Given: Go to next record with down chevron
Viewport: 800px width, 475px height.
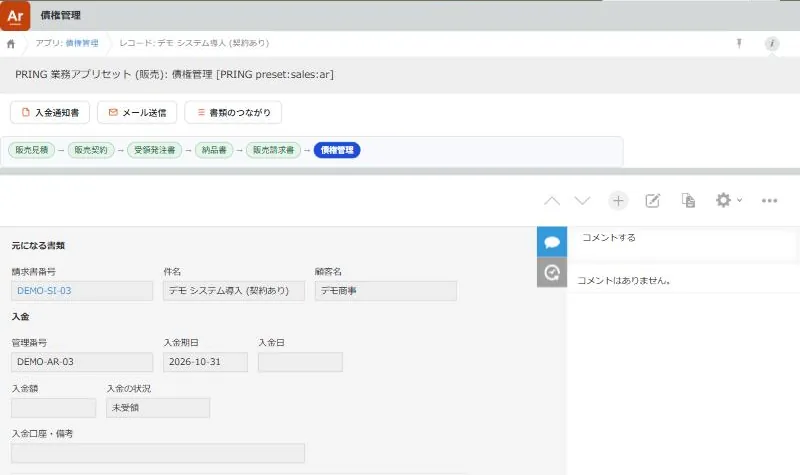Looking at the screenshot, I should point(582,201).
